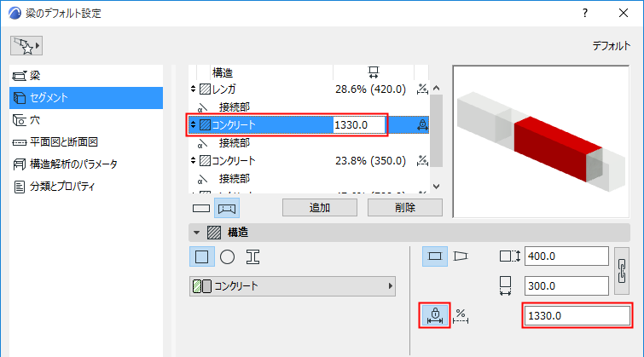Click the 削除 button
Image resolution: width=644 pixels, height=357 pixels.
tap(405, 208)
